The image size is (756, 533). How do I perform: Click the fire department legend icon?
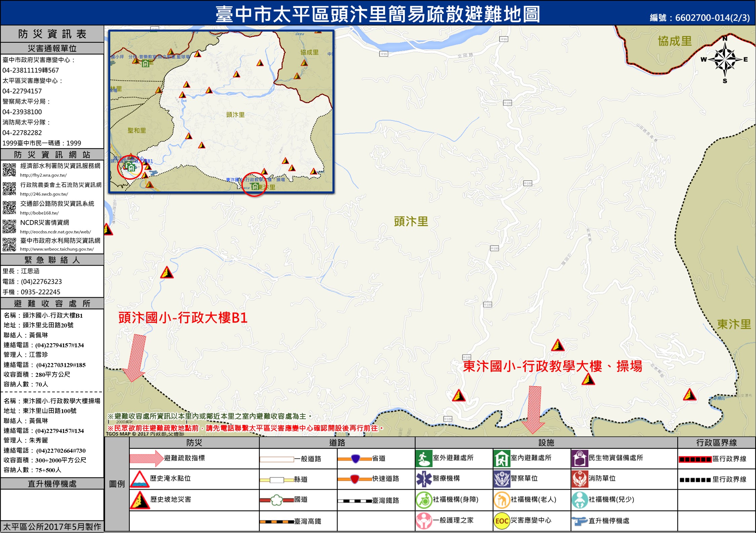click(x=579, y=479)
